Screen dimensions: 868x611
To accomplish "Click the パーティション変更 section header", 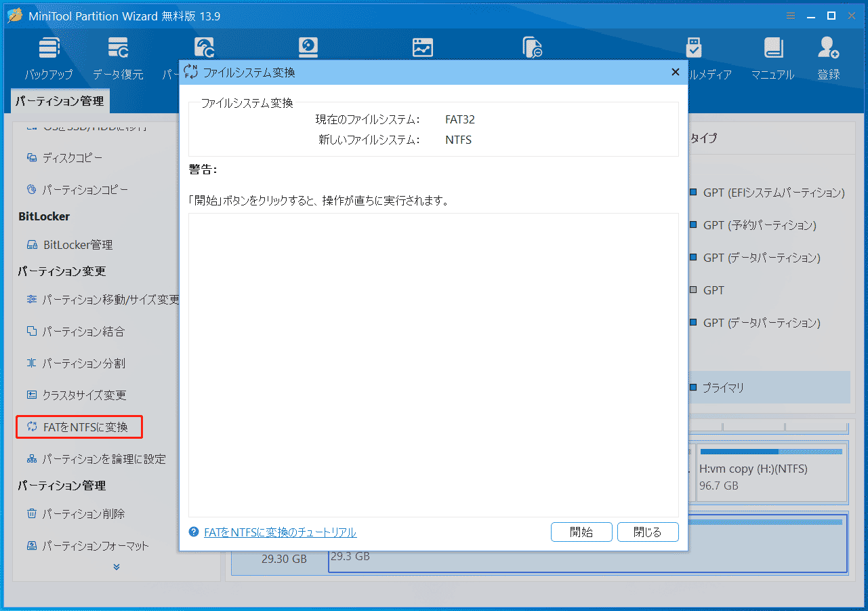I will pyautogui.click(x=62, y=271).
